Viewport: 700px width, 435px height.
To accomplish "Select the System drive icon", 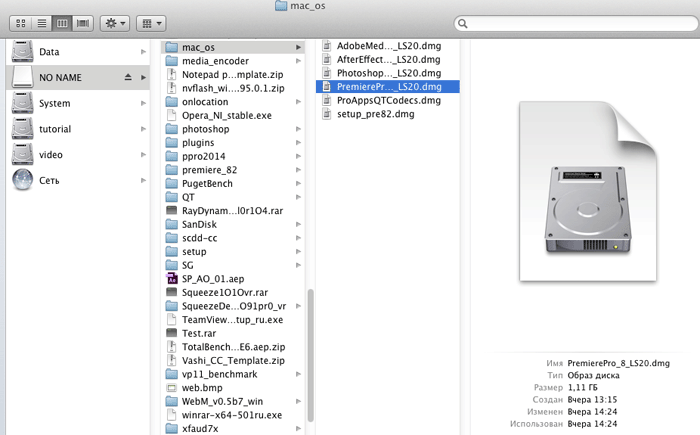I will point(22,103).
